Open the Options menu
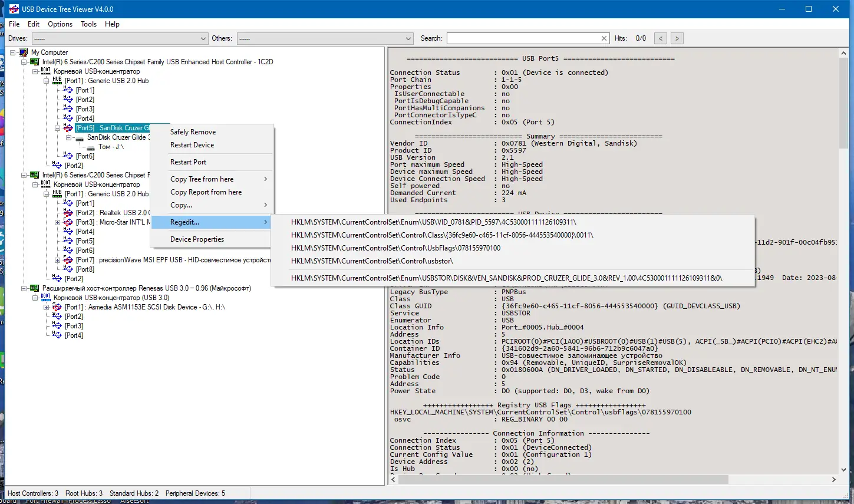This screenshot has height=504, width=854. 60,24
